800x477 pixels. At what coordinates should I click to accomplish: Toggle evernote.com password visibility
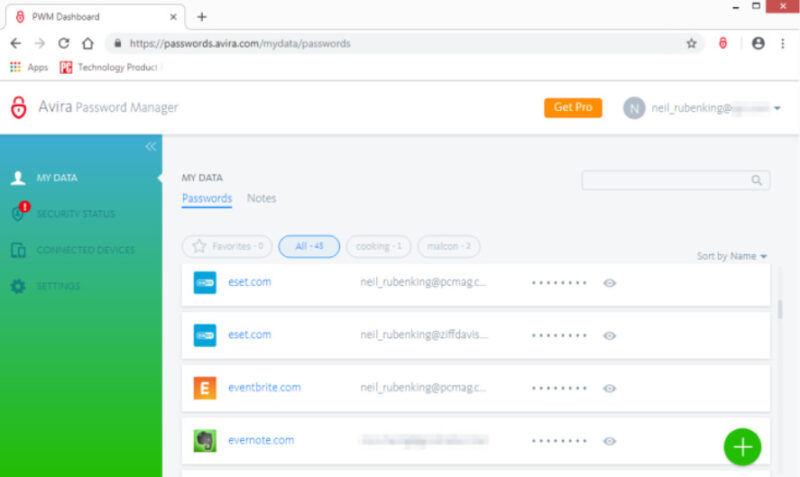click(x=610, y=441)
